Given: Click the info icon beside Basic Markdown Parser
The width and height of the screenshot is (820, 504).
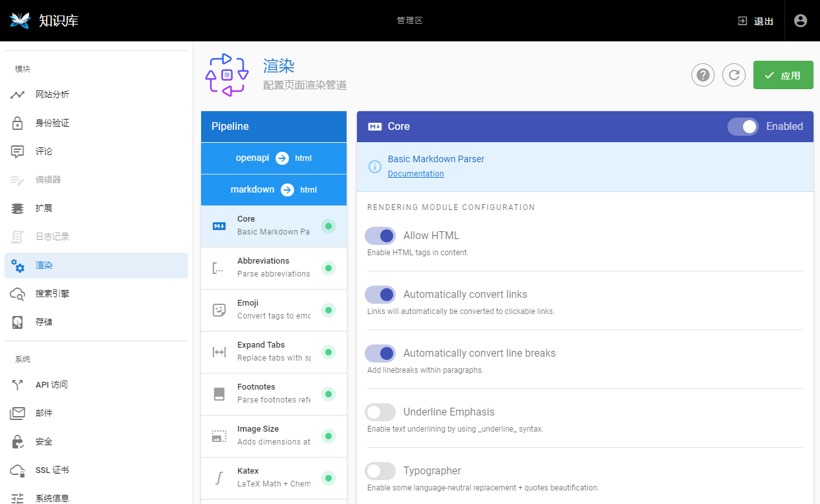Looking at the screenshot, I should tap(374, 167).
